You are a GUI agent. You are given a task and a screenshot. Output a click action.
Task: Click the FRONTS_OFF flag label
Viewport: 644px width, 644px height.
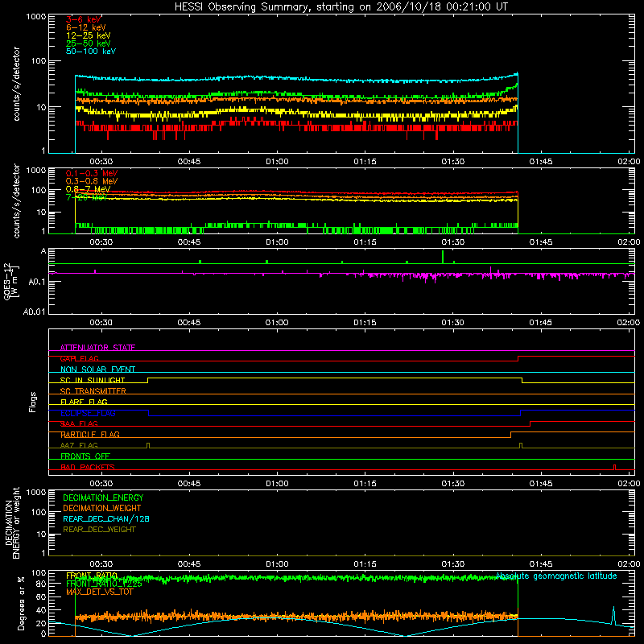coord(85,456)
